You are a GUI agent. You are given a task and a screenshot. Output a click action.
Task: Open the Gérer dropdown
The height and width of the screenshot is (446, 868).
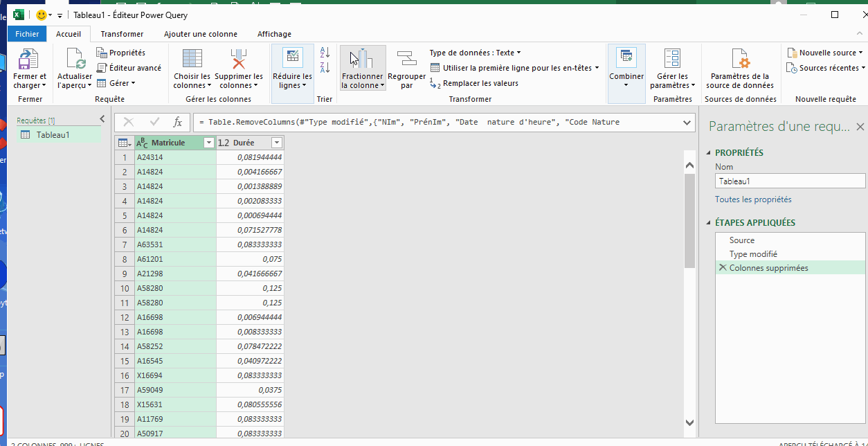point(116,83)
